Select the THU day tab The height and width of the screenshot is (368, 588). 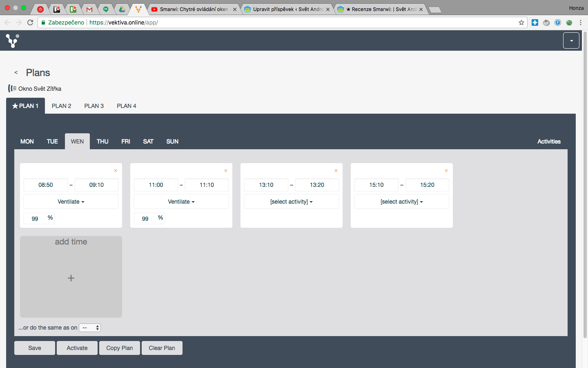point(102,141)
